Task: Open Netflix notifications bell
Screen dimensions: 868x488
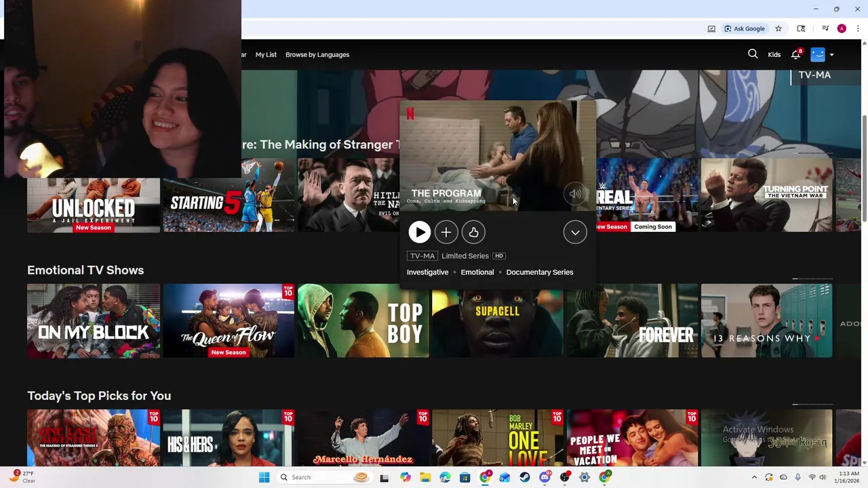Action: coord(796,54)
